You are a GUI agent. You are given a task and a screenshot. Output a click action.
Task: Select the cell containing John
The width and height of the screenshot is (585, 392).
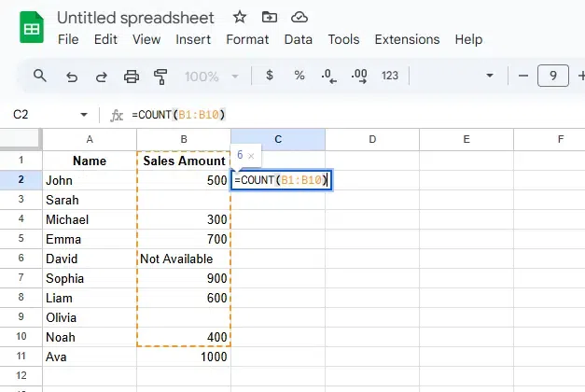[x=90, y=180]
